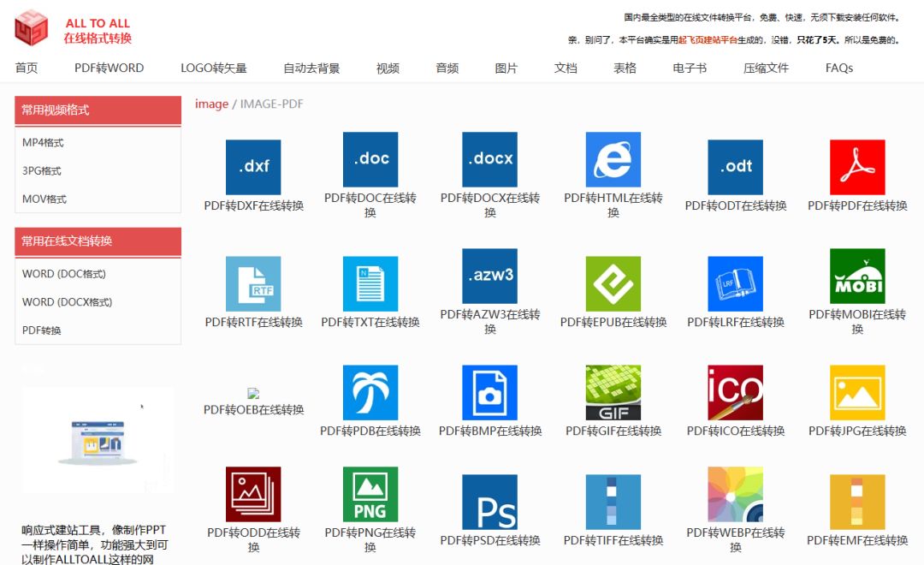Click the red Adobe PDF icon
The image size is (924, 565).
[x=857, y=168]
